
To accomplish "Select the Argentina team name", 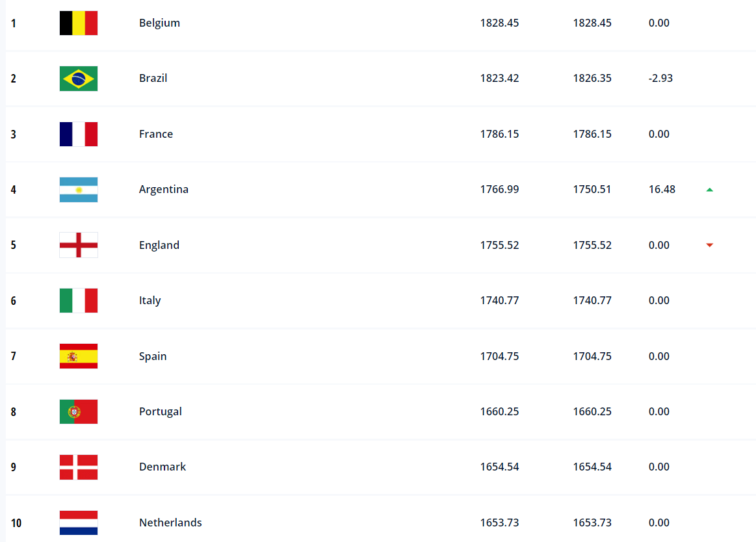I will pyautogui.click(x=164, y=189).
